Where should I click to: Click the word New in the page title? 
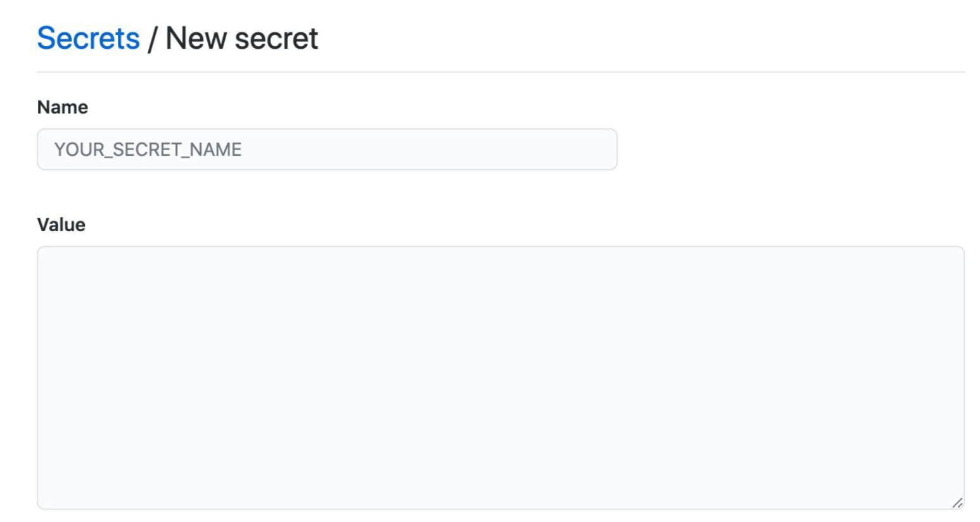[x=196, y=38]
